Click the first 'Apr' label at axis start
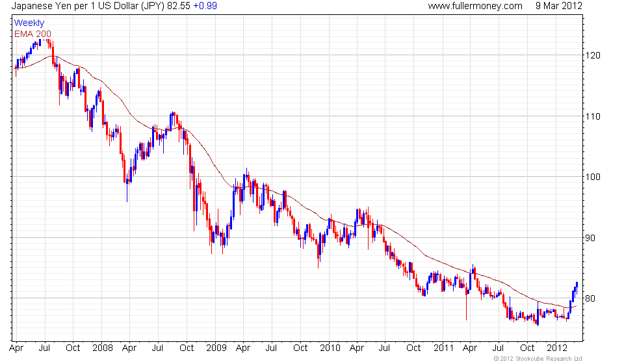Image resolution: width=637 pixels, height=364 pixels. [x=16, y=348]
